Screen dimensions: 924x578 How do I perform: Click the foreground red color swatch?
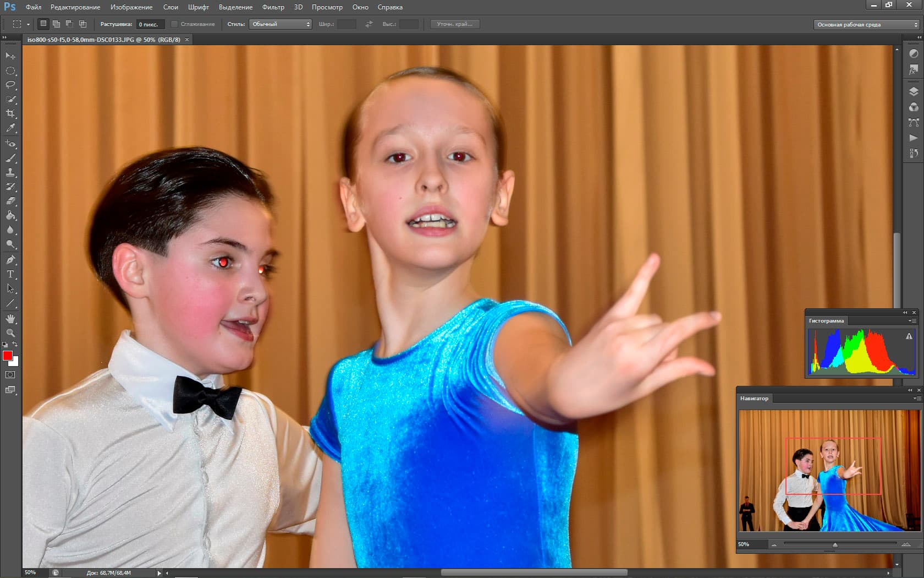(8, 356)
